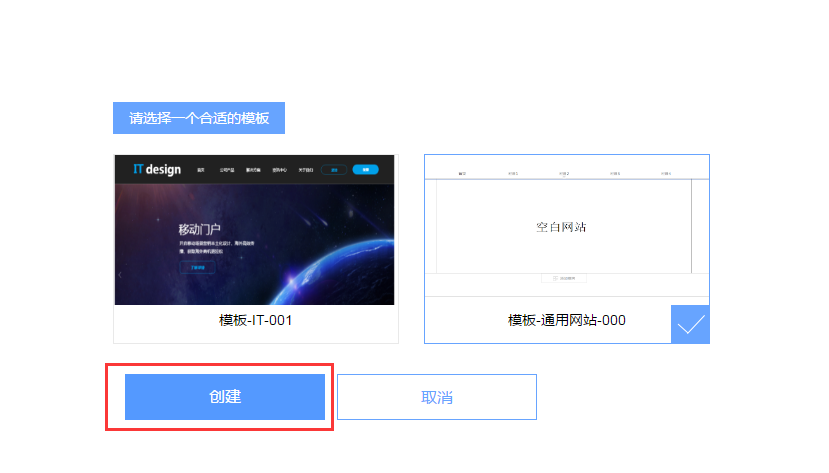Viewport: 829px width, 473px height.
Task: Click the last nav tab in blank template
Action: [x=666, y=173]
